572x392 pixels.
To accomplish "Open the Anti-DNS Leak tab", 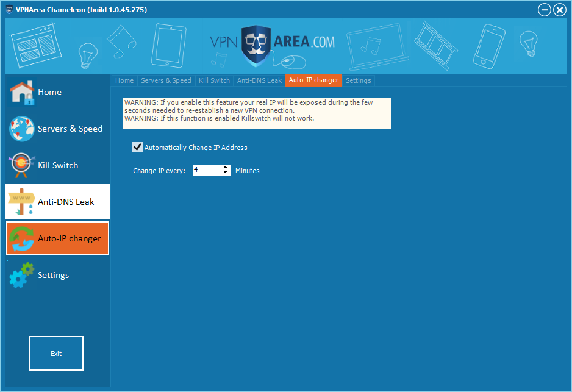I will [259, 80].
